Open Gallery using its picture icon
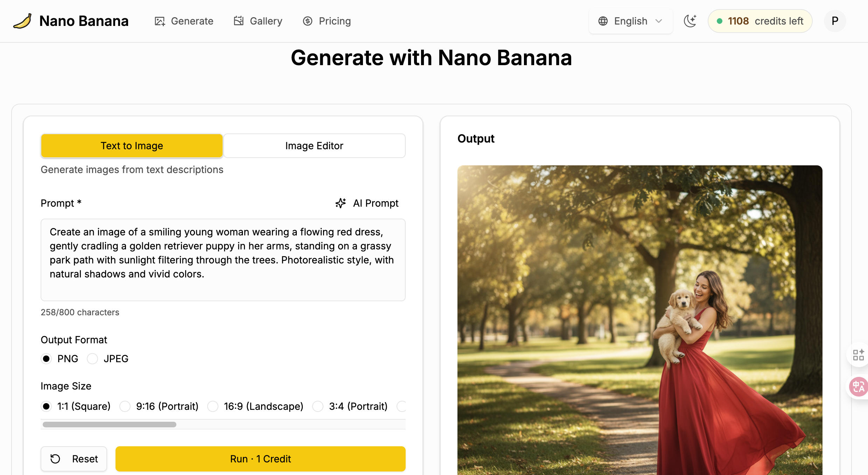 click(x=238, y=21)
